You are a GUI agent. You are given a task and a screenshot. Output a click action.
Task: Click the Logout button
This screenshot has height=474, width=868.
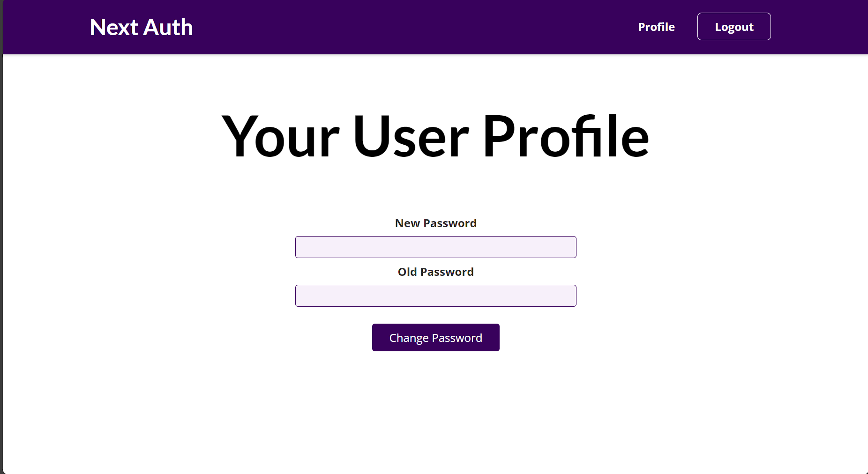pos(734,27)
